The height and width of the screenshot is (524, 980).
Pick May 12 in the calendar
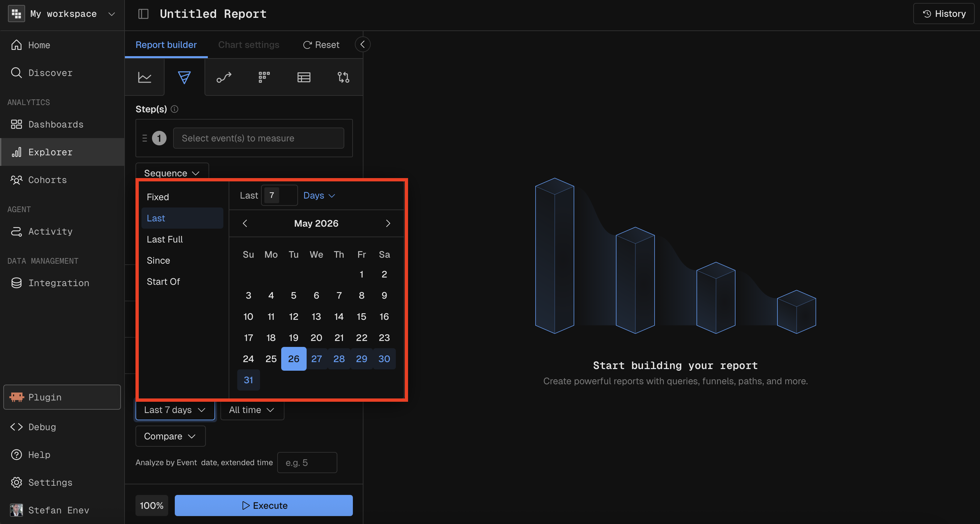click(294, 317)
